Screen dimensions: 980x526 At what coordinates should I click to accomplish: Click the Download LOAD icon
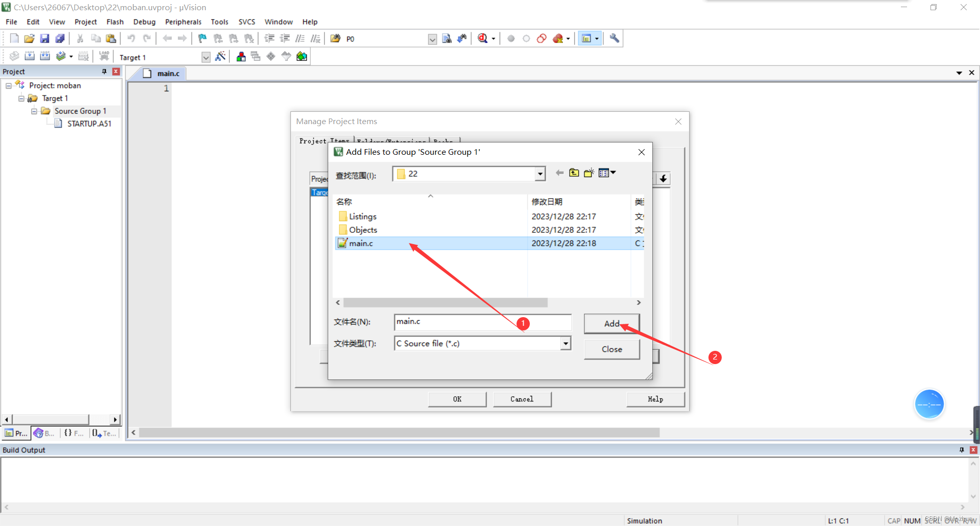coord(104,56)
